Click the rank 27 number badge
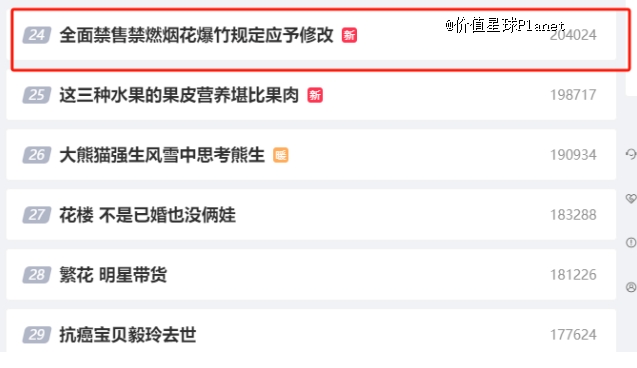 pos(37,215)
